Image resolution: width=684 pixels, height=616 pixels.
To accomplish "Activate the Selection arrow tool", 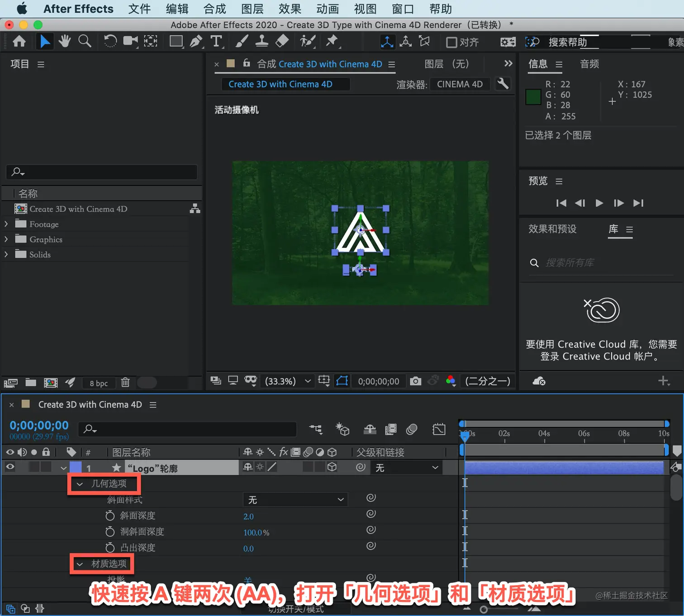I will click(x=44, y=42).
